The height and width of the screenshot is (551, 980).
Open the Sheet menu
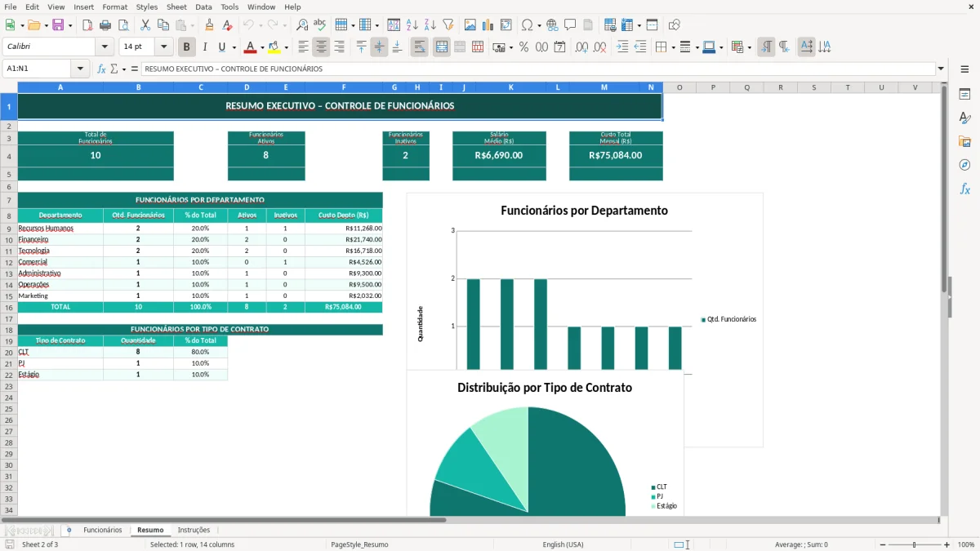[x=176, y=7]
